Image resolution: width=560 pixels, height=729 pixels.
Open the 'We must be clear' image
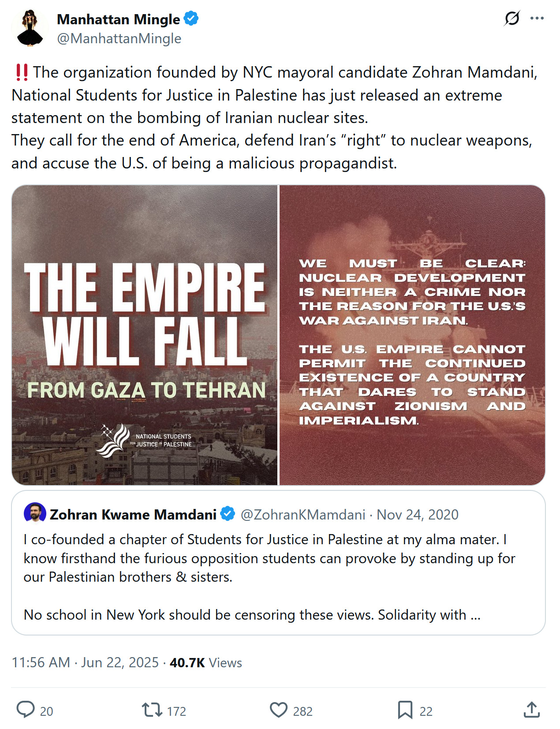click(412, 335)
